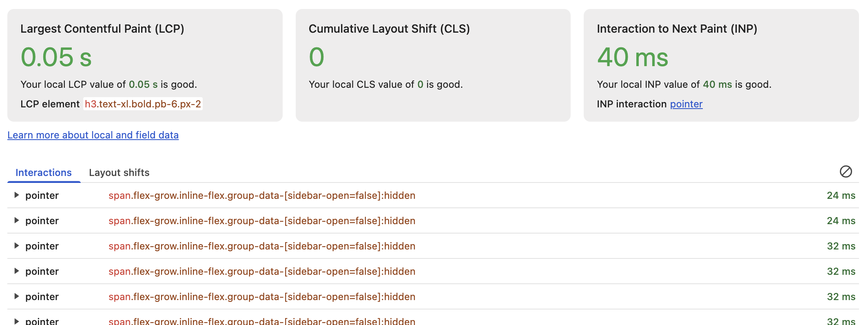Click the span selector in fourth interaction row
868x325 pixels.
(x=262, y=272)
